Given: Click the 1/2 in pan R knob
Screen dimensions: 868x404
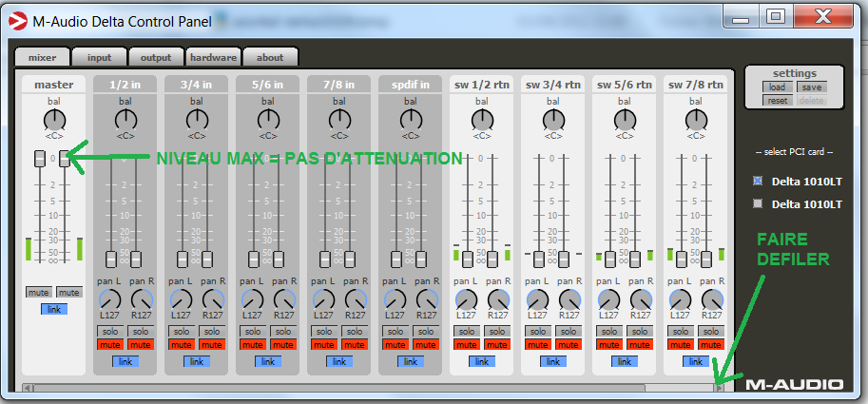Looking at the screenshot, I should click(x=143, y=300).
